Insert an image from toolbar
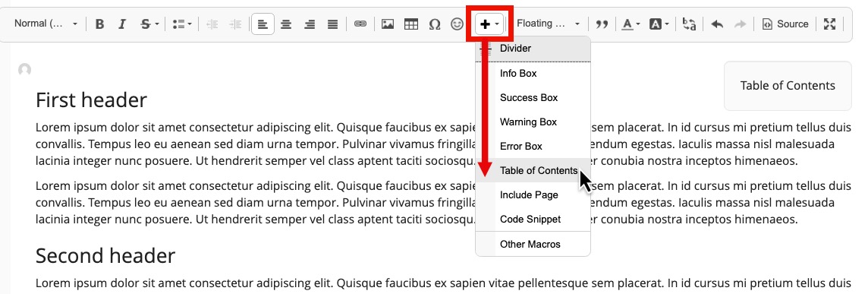 [x=388, y=24]
